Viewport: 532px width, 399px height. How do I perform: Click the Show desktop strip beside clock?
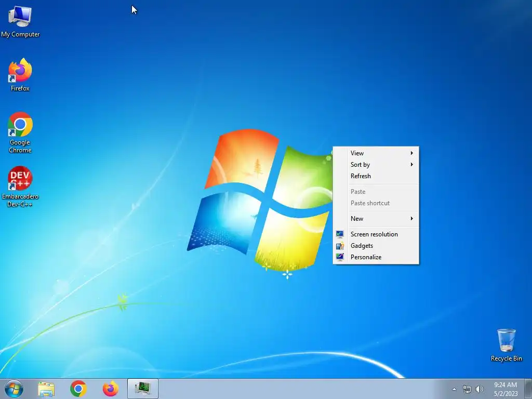[528, 389]
